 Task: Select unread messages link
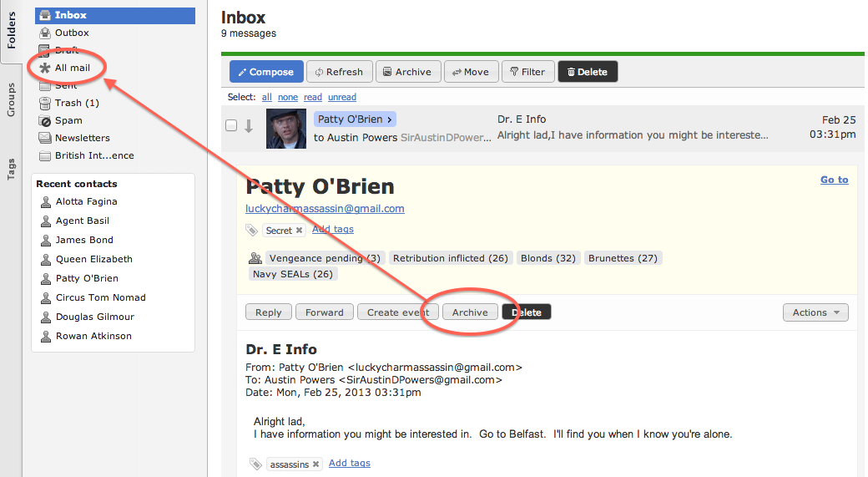click(x=342, y=97)
